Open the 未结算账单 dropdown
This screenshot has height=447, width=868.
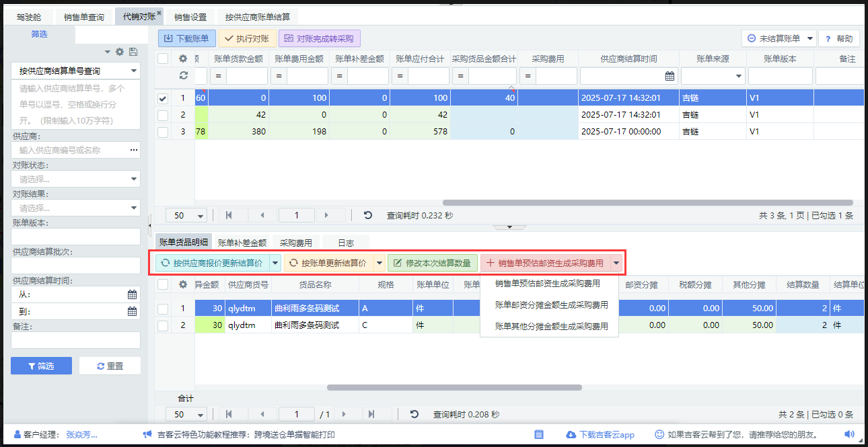point(809,39)
